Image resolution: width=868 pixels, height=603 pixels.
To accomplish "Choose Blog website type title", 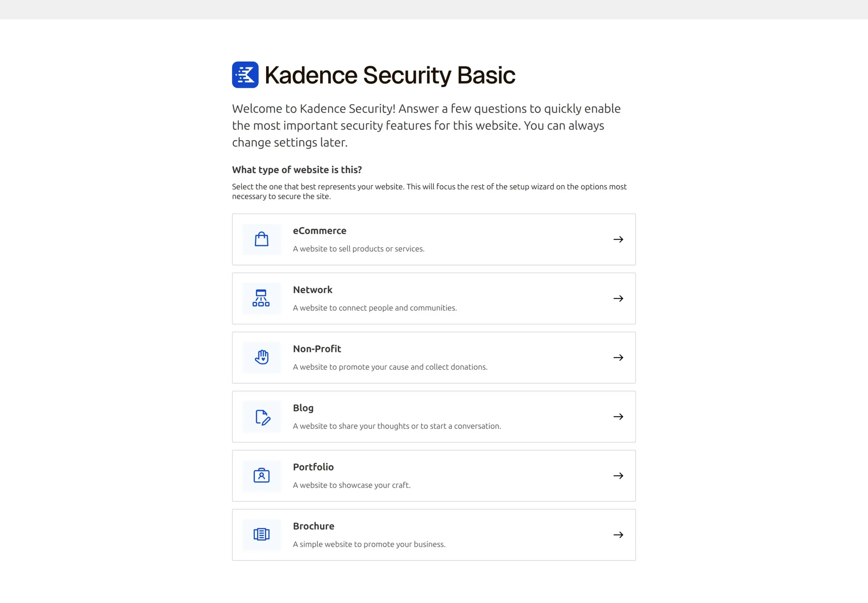I will pos(303,408).
